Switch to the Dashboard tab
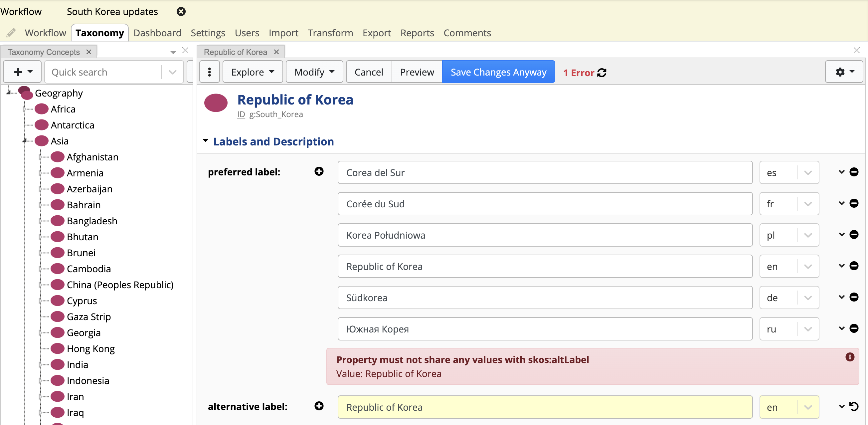This screenshot has width=868, height=425. click(157, 33)
